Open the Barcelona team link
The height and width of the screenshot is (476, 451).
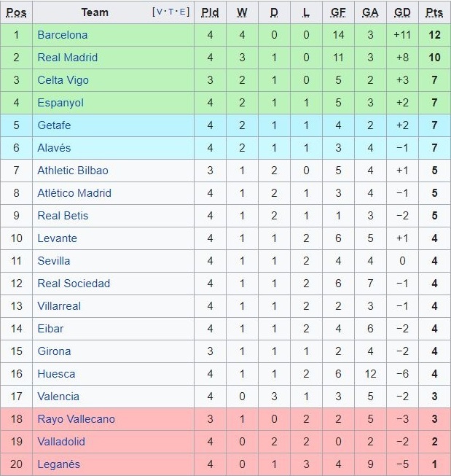point(62,35)
